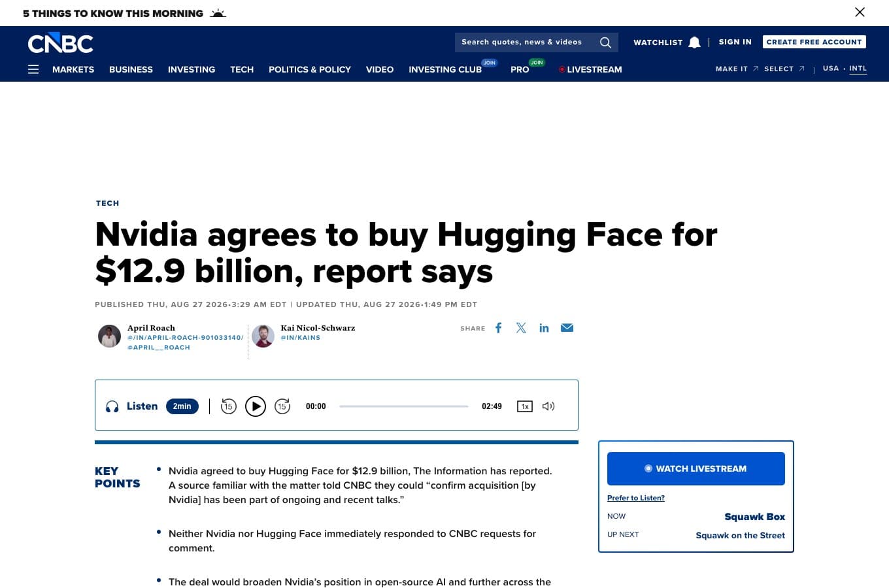This screenshot has width=889, height=588.
Task: Click the updated date line
Action: [386, 304]
